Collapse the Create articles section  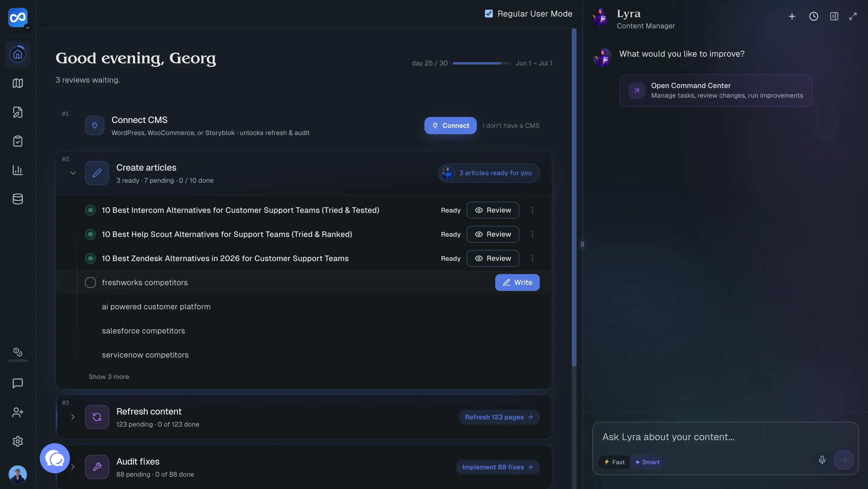pyautogui.click(x=73, y=173)
